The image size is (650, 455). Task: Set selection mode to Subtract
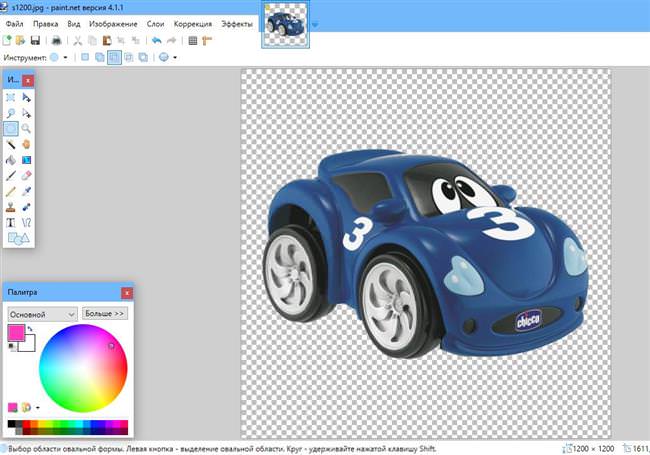114,57
